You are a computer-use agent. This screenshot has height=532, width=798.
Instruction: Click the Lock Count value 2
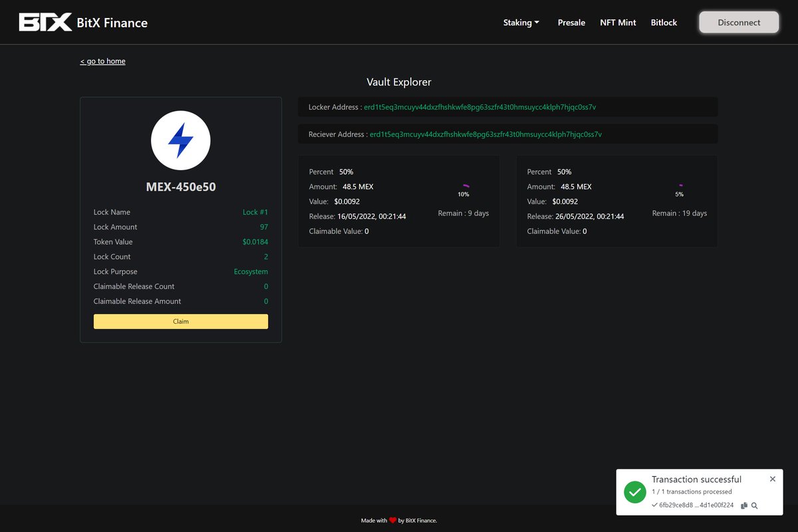266,257
